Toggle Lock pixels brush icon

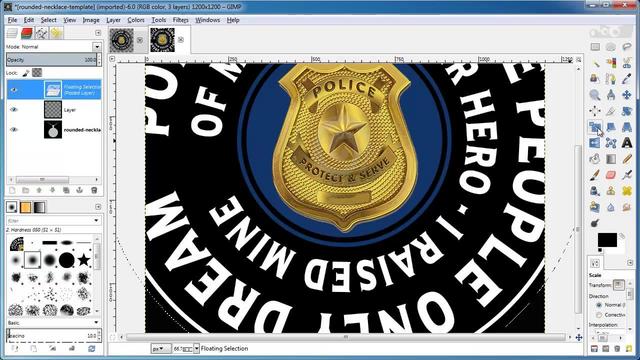(x=26, y=73)
